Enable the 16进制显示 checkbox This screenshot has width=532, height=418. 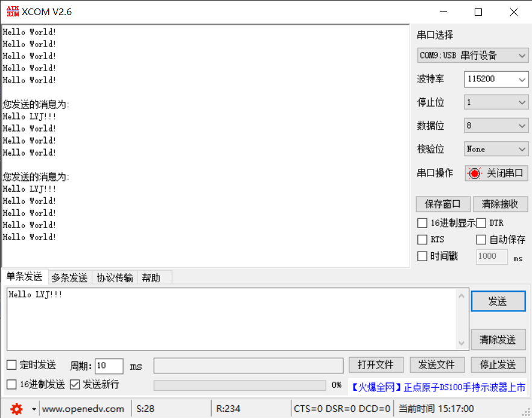tap(422, 223)
